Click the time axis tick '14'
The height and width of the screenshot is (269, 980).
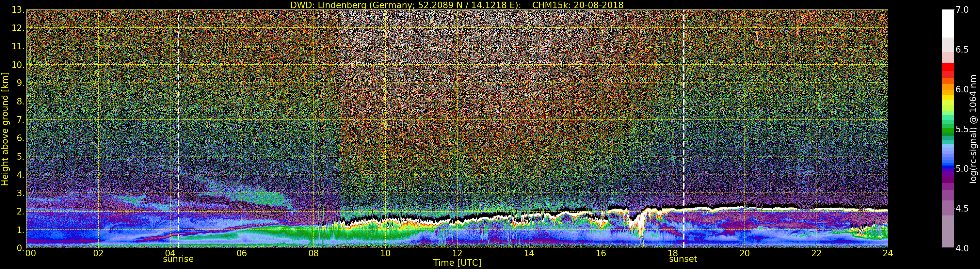click(529, 253)
